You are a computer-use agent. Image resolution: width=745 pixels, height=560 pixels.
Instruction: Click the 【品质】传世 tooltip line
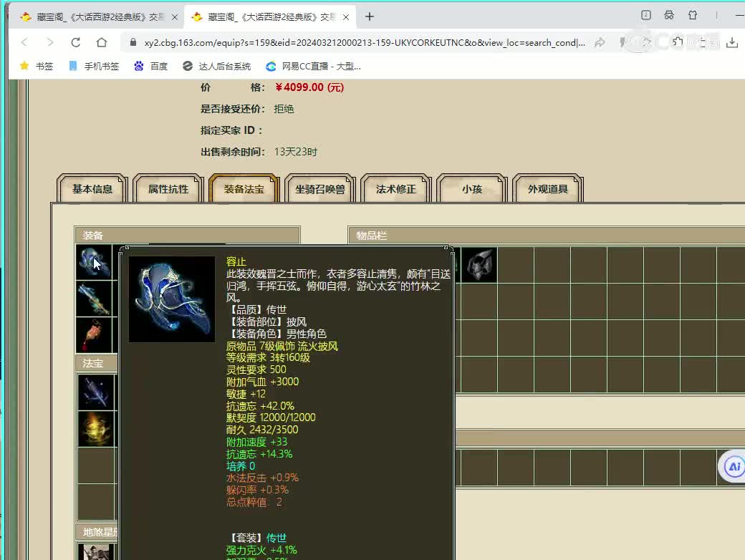pyautogui.click(x=256, y=309)
